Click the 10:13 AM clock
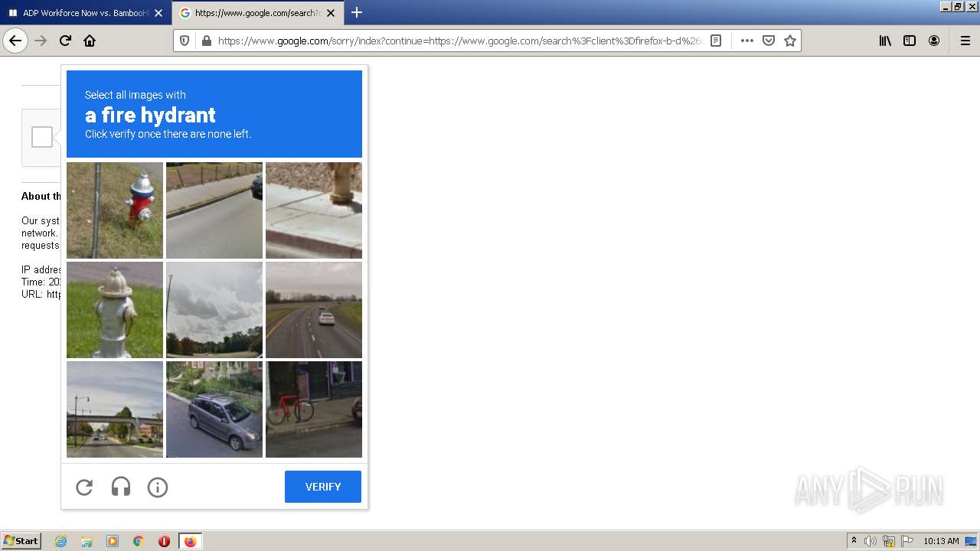This screenshot has width=980, height=551. [941, 541]
